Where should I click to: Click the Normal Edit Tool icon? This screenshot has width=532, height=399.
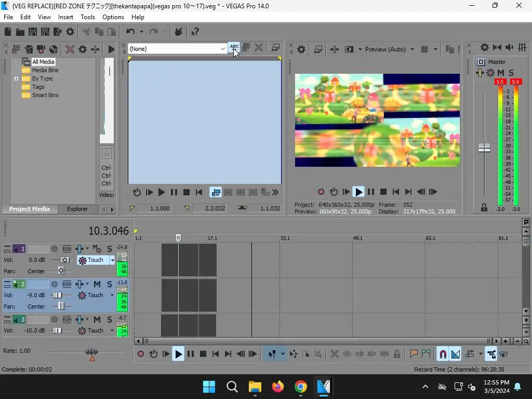pyautogui.click(x=272, y=354)
